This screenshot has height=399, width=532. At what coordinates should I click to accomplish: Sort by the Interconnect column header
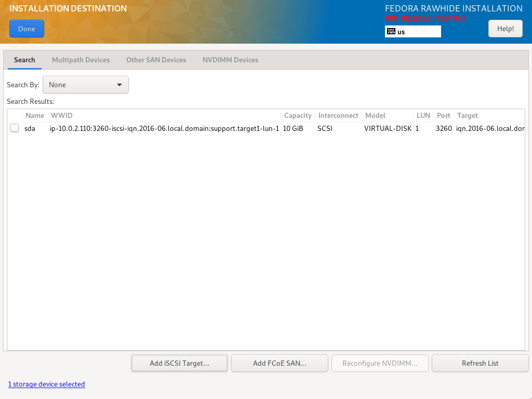point(338,116)
